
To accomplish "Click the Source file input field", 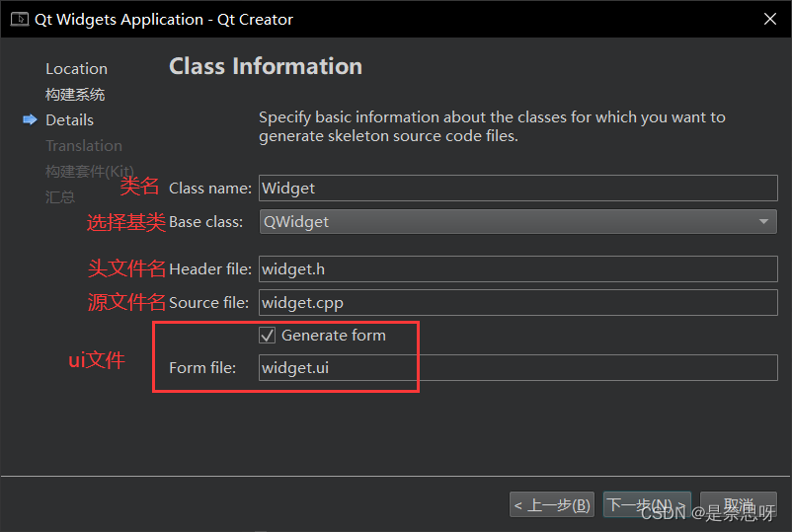I will pos(518,302).
